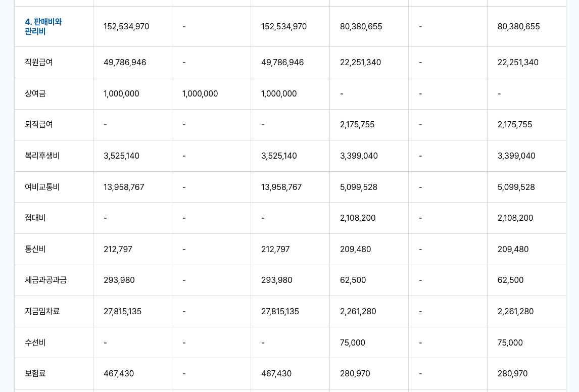Click the 수선비 row label

(35, 342)
